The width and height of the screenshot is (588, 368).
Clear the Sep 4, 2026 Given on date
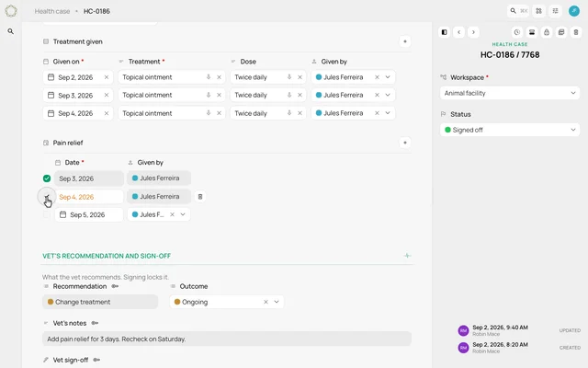[107, 113]
